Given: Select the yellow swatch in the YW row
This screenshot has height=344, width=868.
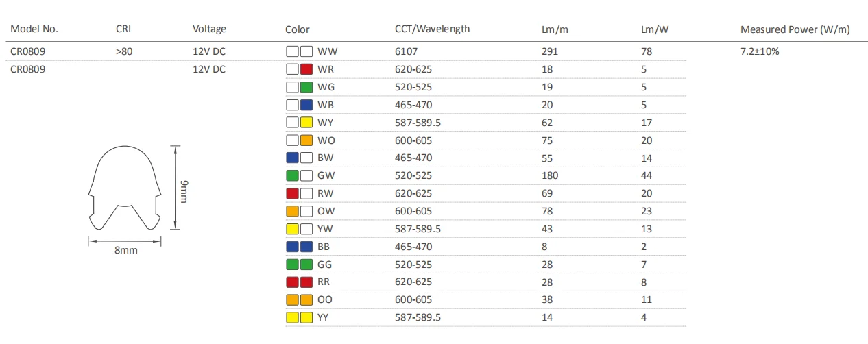Looking at the screenshot, I should tap(292, 229).
